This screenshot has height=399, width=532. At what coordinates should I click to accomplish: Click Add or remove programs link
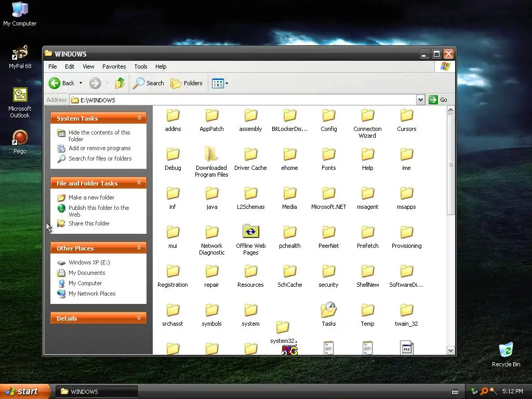pos(99,148)
